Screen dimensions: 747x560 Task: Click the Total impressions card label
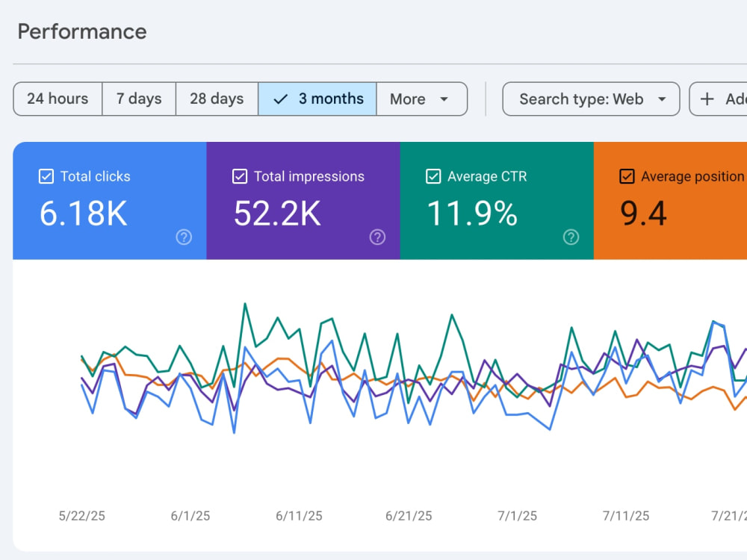click(x=309, y=176)
